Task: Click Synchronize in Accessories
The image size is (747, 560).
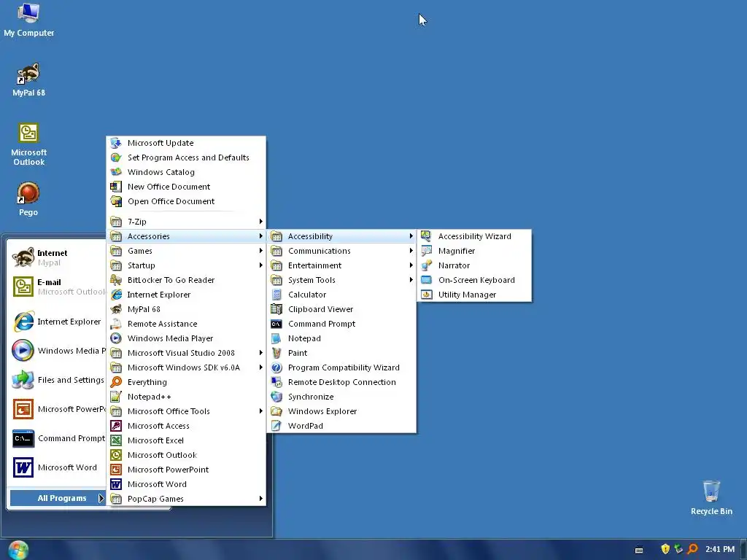Action: [x=341, y=397]
